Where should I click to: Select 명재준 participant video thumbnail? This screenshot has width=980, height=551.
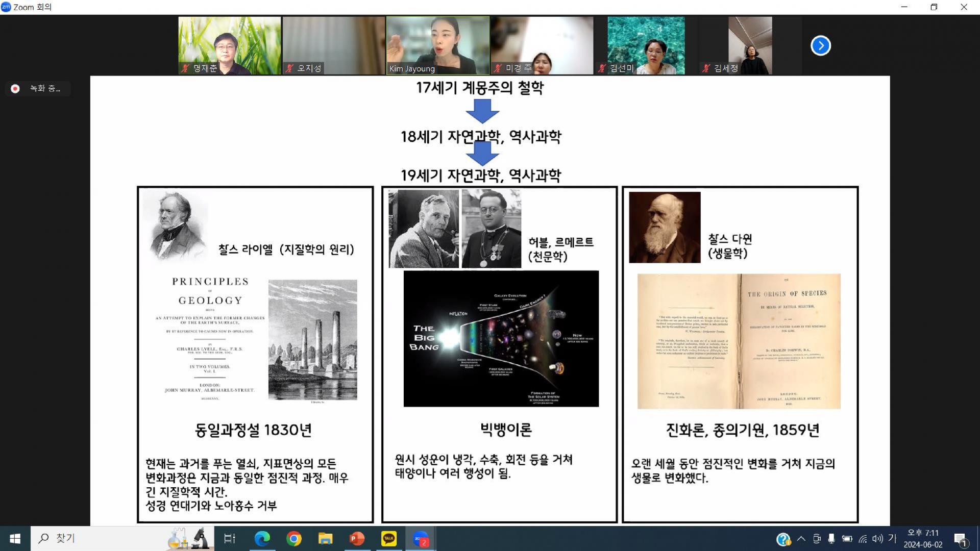pyautogui.click(x=229, y=45)
